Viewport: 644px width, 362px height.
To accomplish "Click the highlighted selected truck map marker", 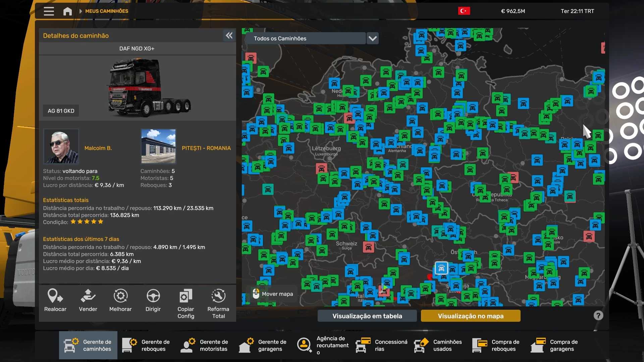I will coord(441,268).
